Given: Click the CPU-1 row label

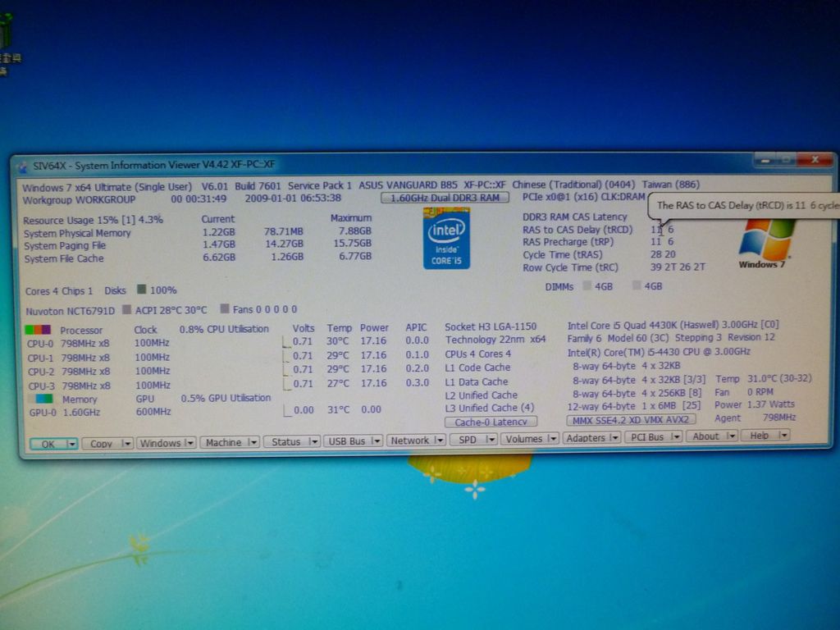Looking at the screenshot, I should coord(41,358).
